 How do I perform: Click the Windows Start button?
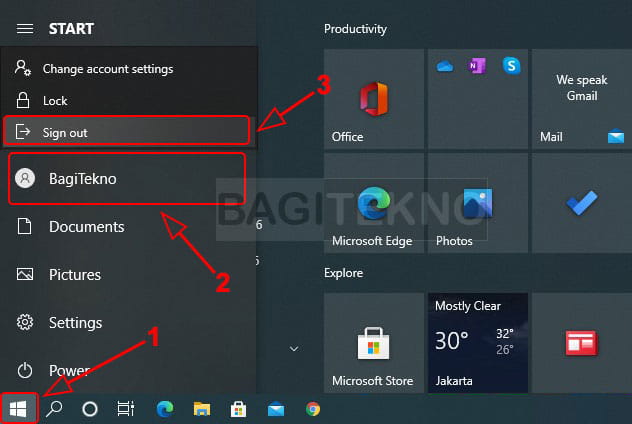[19, 409]
